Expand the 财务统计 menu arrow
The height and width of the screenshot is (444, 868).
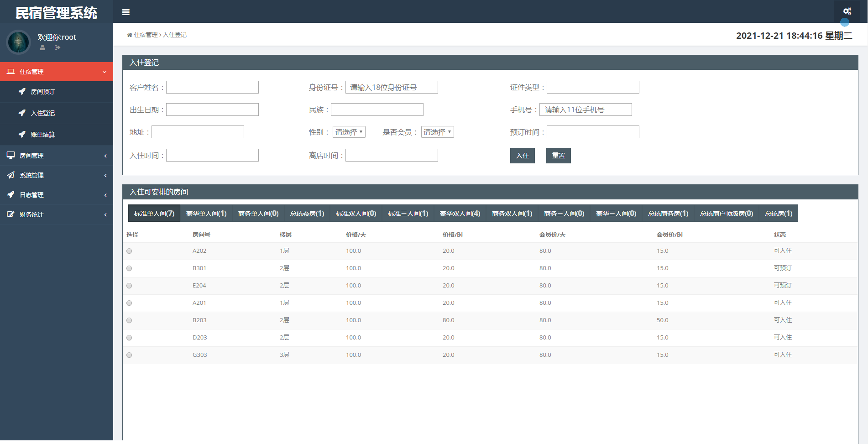pyautogui.click(x=105, y=215)
